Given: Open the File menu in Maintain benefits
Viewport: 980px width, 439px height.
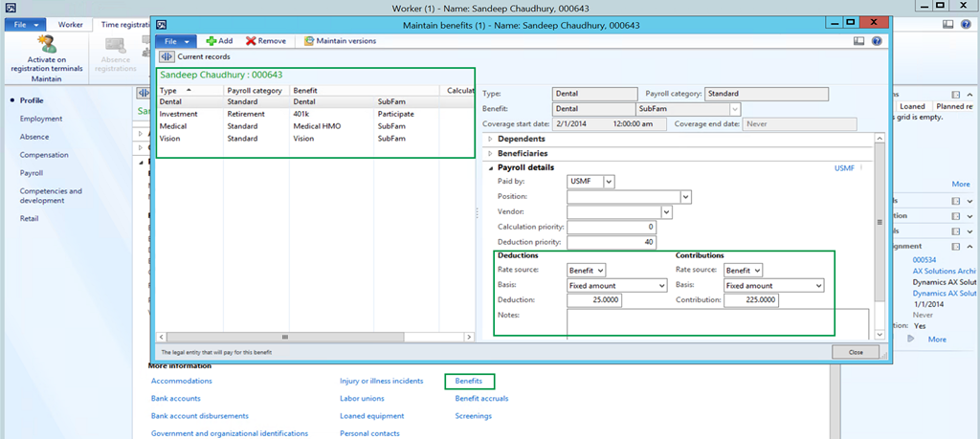Looking at the screenshot, I should click(177, 41).
